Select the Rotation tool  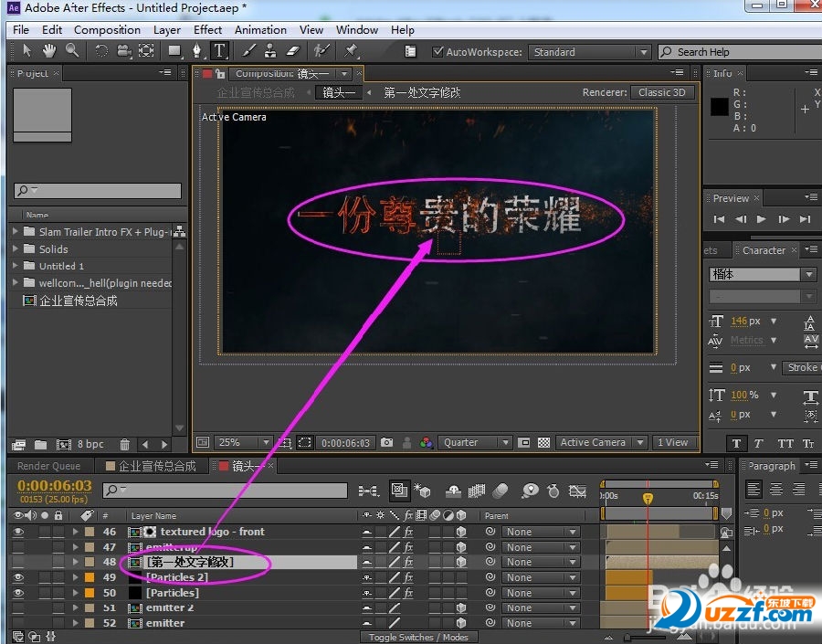pos(100,51)
